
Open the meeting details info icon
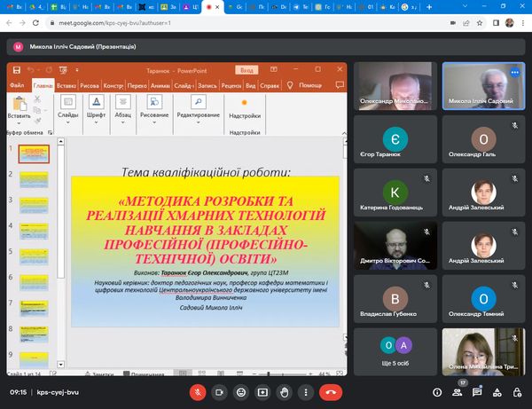[434, 391]
